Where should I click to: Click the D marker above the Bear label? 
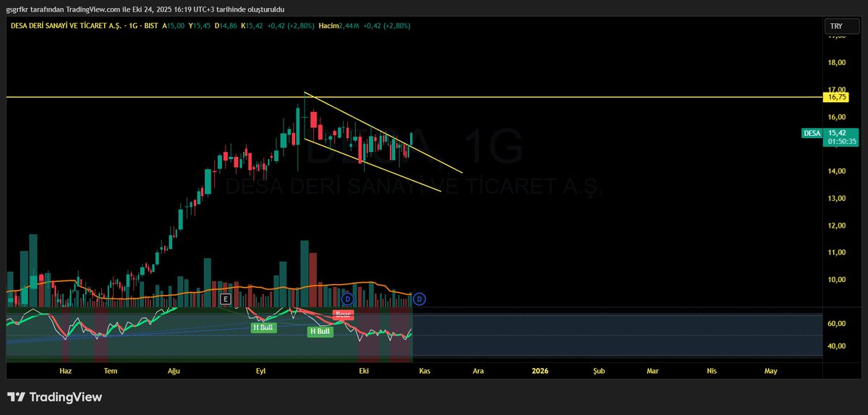click(x=347, y=299)
